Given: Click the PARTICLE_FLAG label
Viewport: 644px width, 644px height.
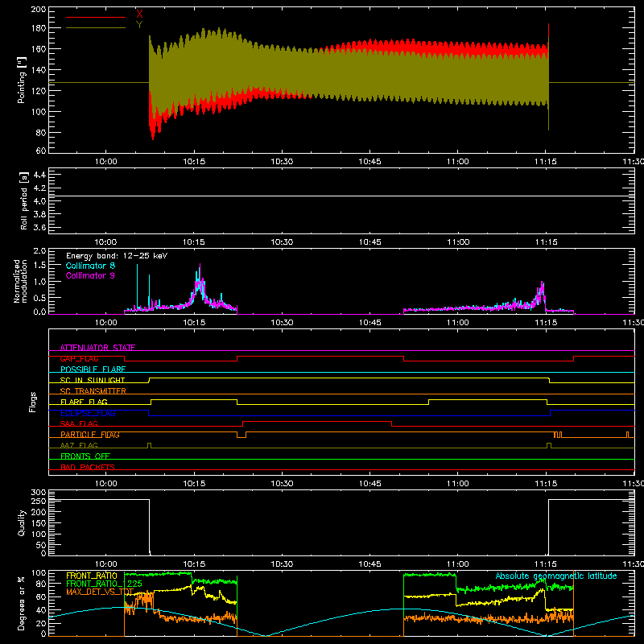Looking at the screenshot, I should pyautogui.click(x=90, y=435).
